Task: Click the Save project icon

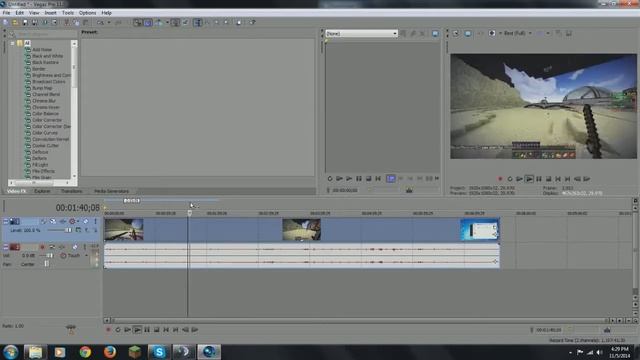Action: (x=24, y=22)
